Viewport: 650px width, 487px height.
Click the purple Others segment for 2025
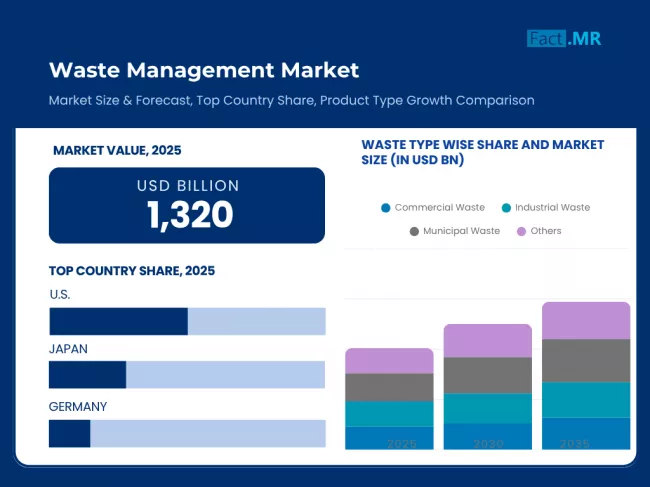(x=389, y=361)
